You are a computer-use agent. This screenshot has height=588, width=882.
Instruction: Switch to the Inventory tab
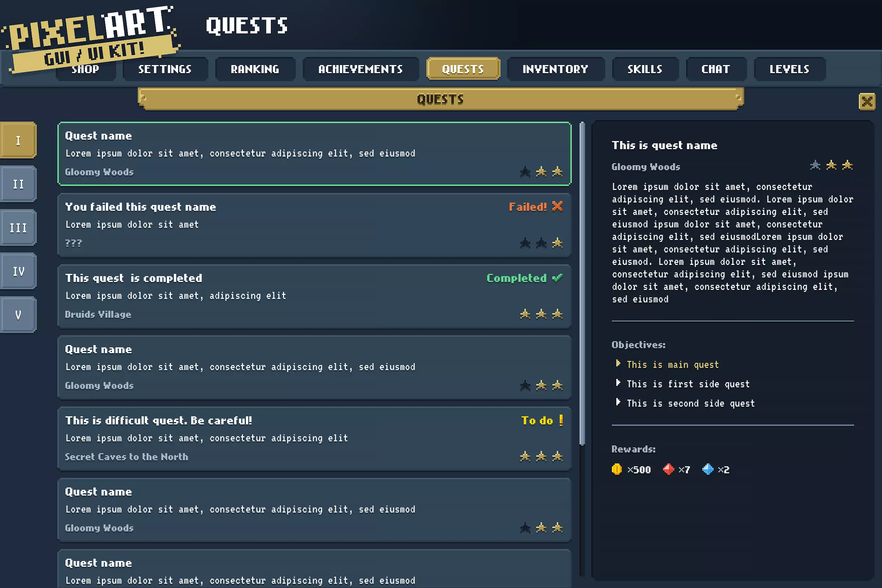point(555,69)
